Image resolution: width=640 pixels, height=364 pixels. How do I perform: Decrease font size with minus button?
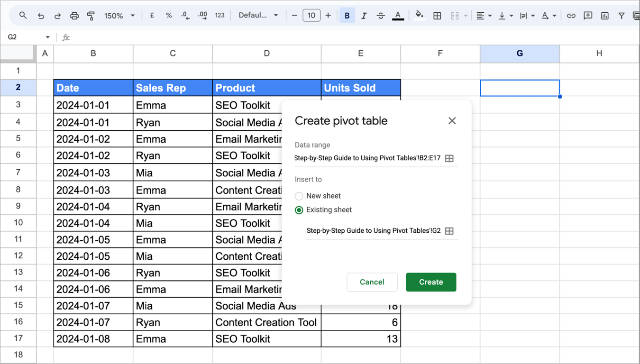point(294,16)
